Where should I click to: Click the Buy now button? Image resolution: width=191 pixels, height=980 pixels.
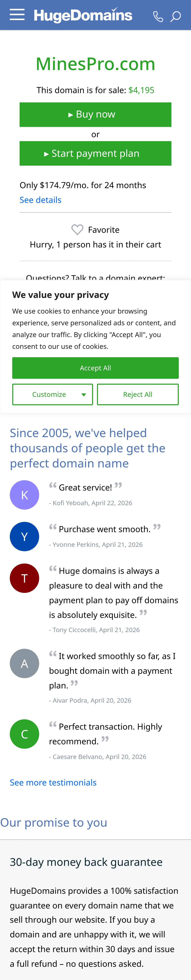95,114
